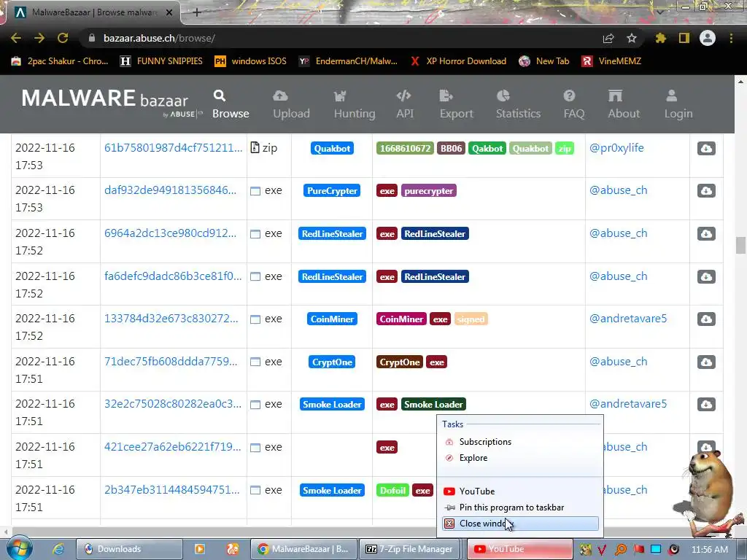
Task: Download sample 32e2c75028c80282ea0c3
Action: [706, 404]
